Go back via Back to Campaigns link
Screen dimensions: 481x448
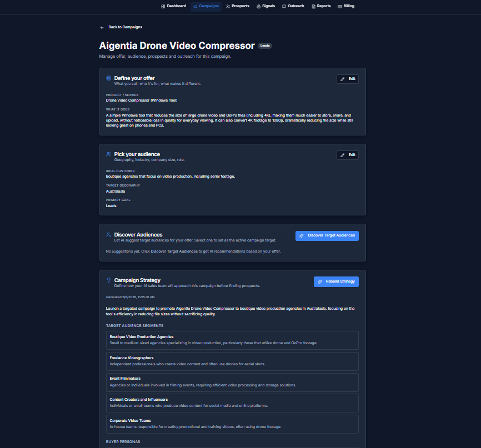[125, 27]
